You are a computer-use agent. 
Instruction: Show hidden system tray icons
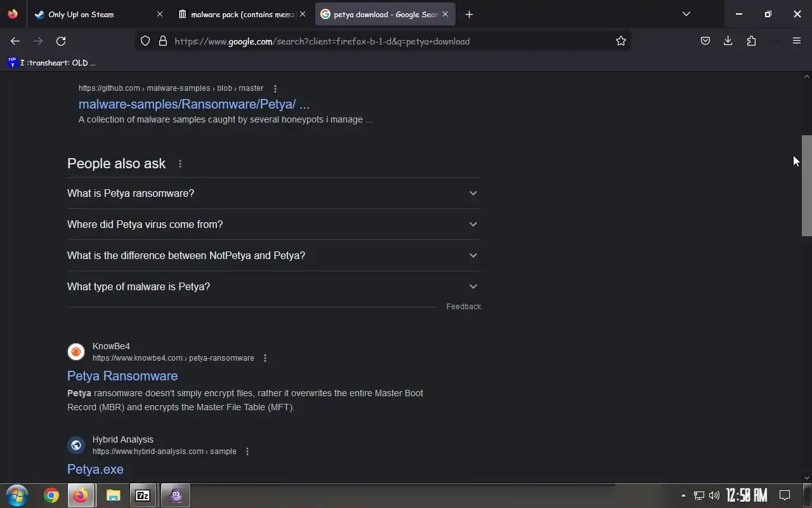tap(683, 495)
